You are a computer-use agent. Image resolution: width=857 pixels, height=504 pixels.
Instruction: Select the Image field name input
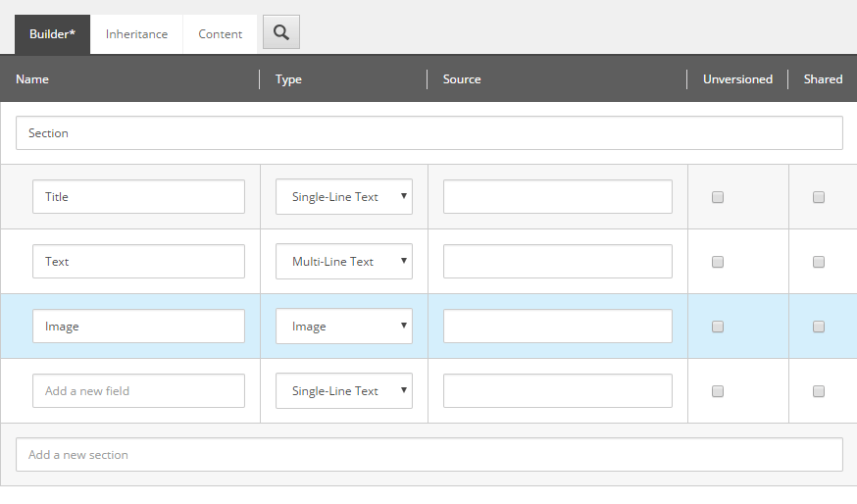coord(138,327)
